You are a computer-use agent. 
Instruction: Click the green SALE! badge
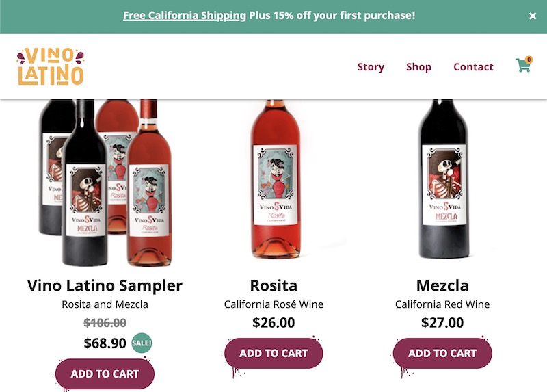point(142,343)
